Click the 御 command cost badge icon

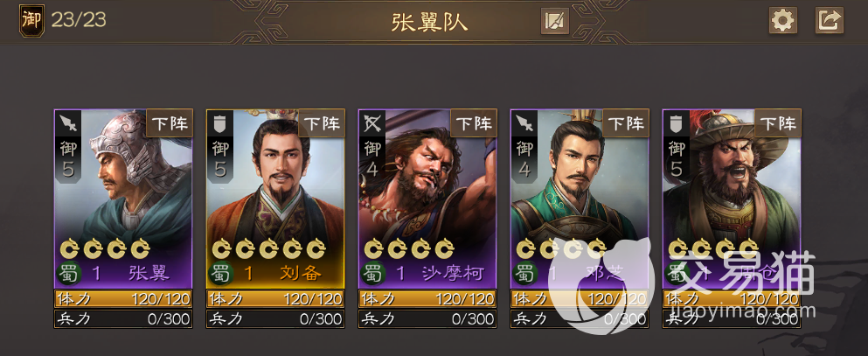click(31, 21)
